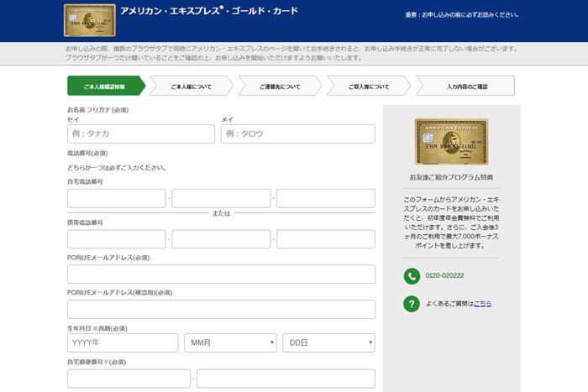Focus the メイ name field
Image resolution: width=588 pixels, height=392 pixels.
click(298, 133)
